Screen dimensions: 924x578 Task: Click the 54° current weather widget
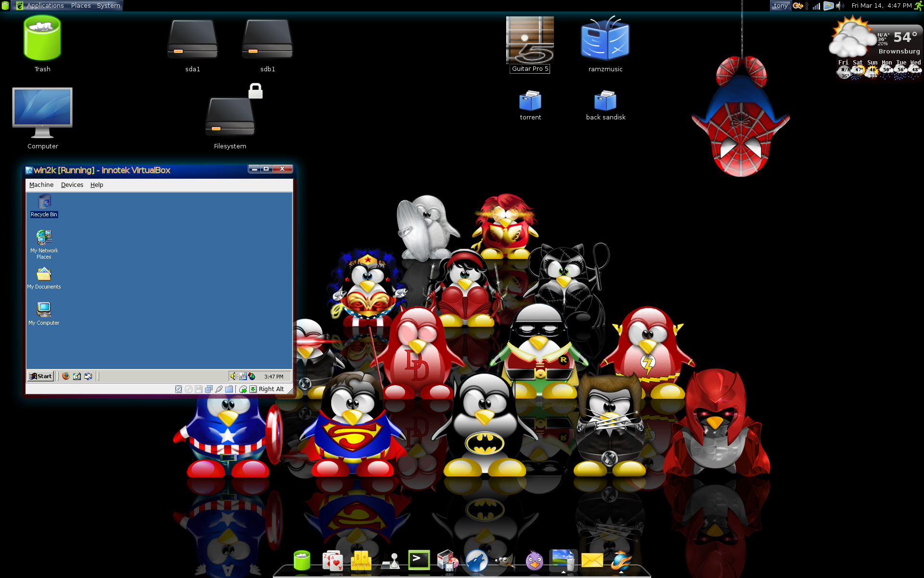(905, 37)
